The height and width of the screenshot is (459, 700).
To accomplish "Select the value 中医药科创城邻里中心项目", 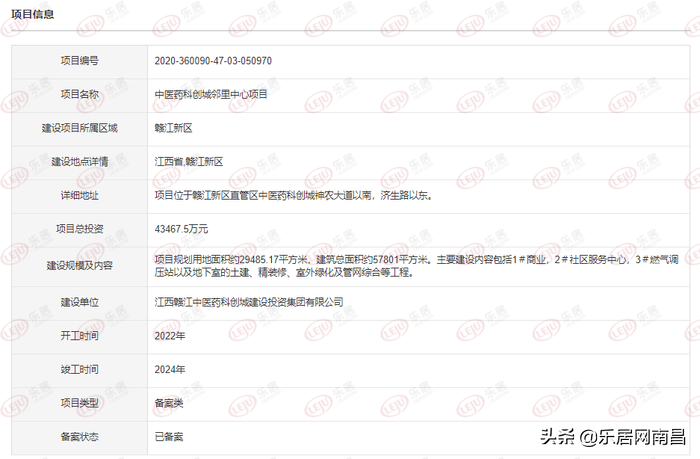I will 211,94.
